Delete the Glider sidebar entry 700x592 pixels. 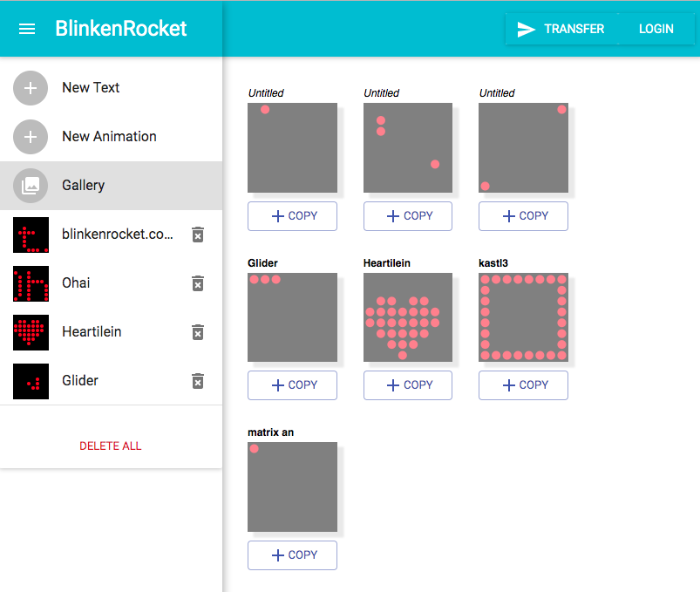(198, 381)
